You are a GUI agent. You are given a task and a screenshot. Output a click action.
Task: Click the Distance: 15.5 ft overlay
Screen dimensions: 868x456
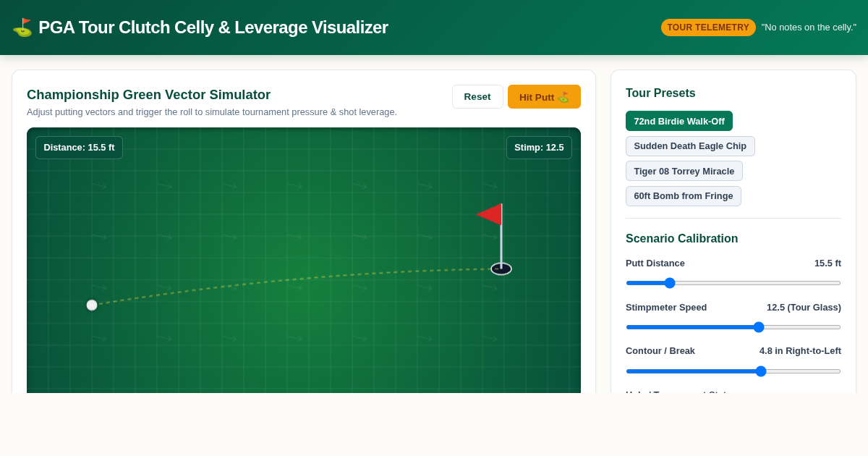[79, 148]
